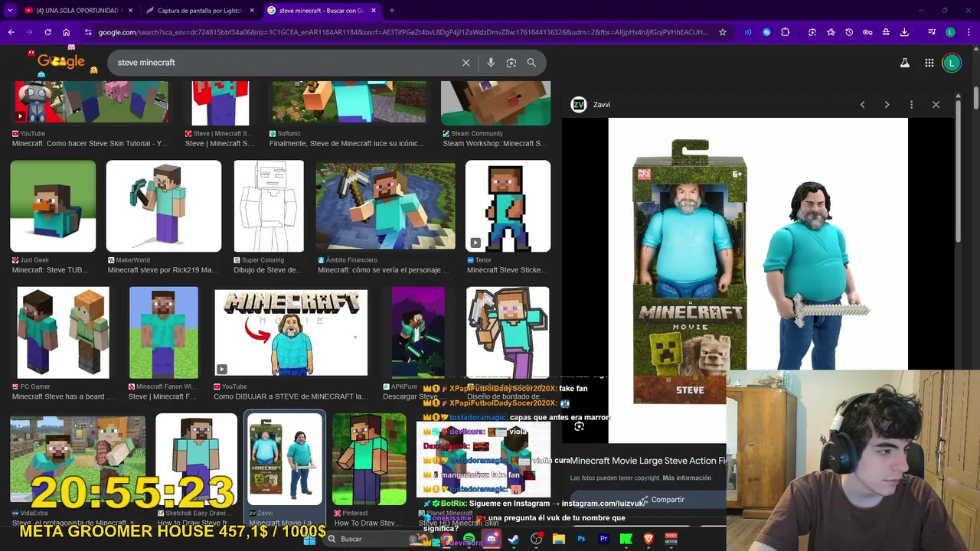Open the password manager key icon

(867, 32)
